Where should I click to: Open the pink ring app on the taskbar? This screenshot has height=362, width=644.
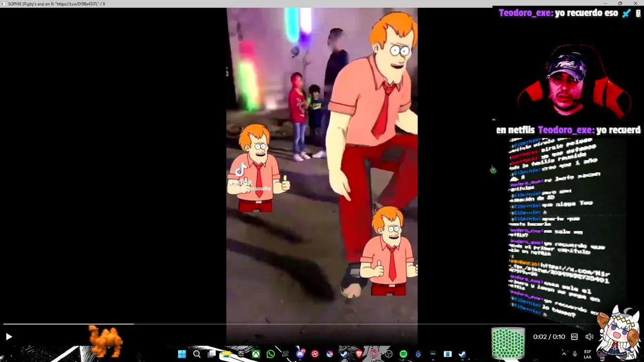click(374, 354)
